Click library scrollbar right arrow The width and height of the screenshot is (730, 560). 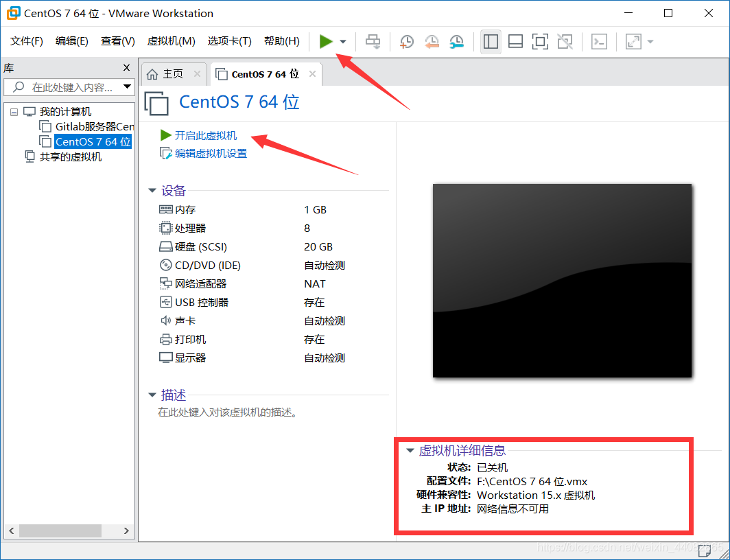(x=126, y=530)
